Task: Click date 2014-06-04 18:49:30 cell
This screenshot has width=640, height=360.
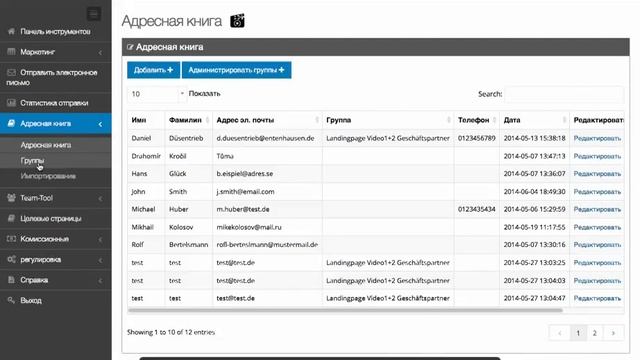Action: pos(535,191)
